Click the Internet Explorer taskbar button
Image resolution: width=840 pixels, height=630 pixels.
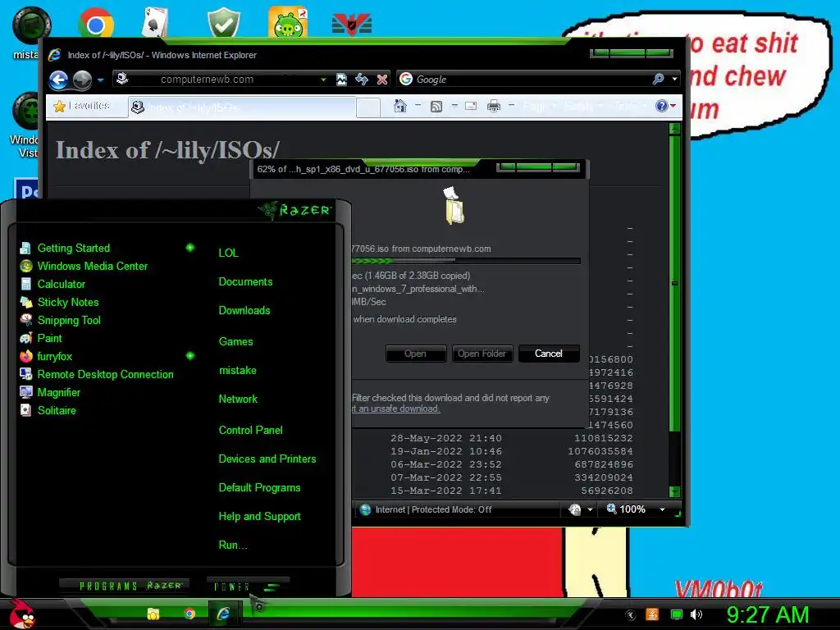pyautogui.click(x=224, y=614)
